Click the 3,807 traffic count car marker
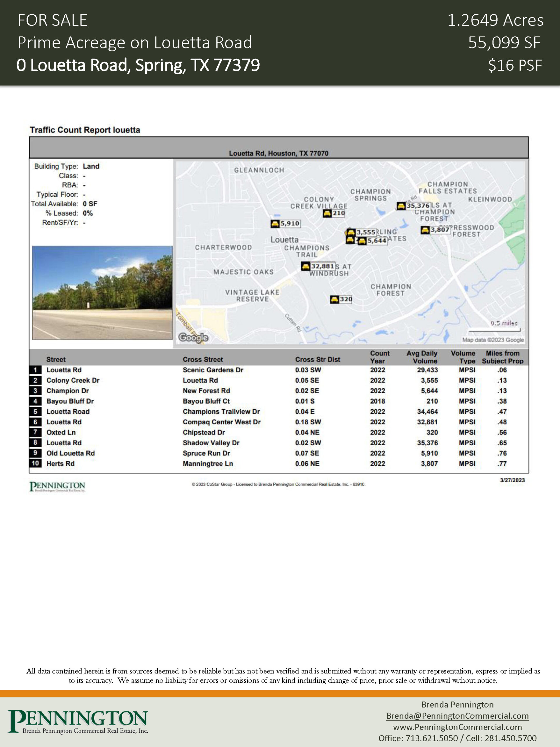This screenshot has height=747, width=560. coord(425,230)
